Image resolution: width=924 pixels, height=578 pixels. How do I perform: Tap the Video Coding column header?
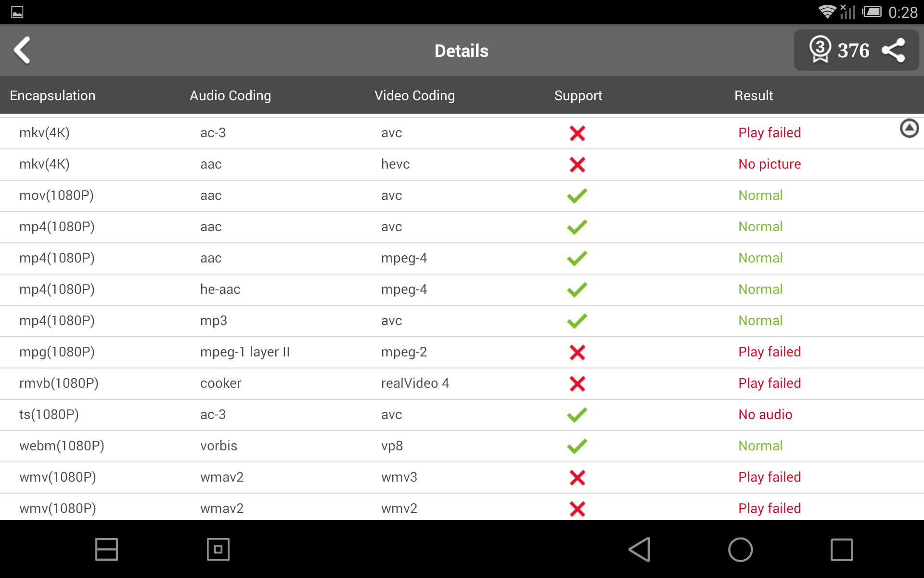click(414, 95)
